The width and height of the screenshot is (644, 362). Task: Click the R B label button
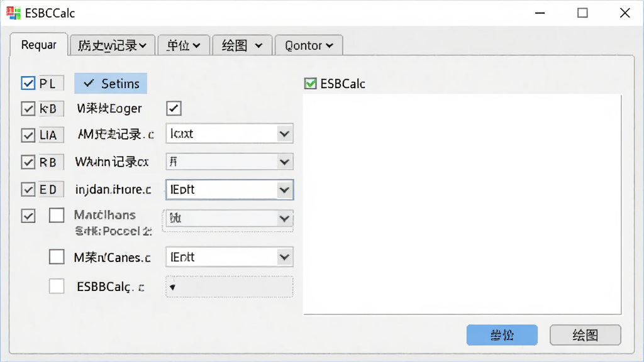pos(52,162)
